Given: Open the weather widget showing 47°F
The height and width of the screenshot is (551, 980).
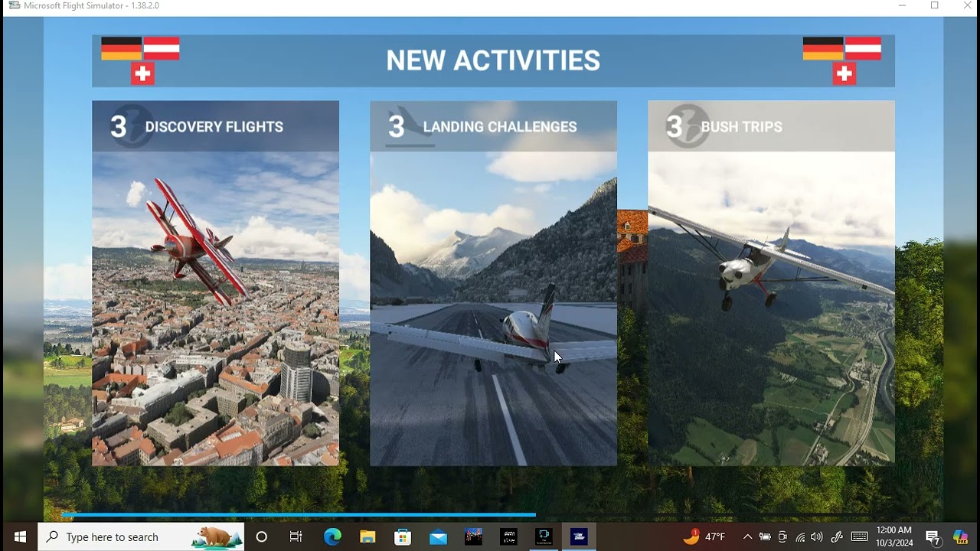Looking at the screenshot, I should click(704, 536).
